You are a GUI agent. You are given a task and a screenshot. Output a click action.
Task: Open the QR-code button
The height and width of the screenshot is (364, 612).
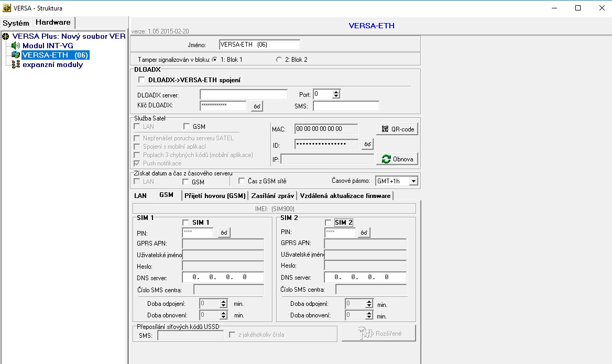click(x=397, y=129)
